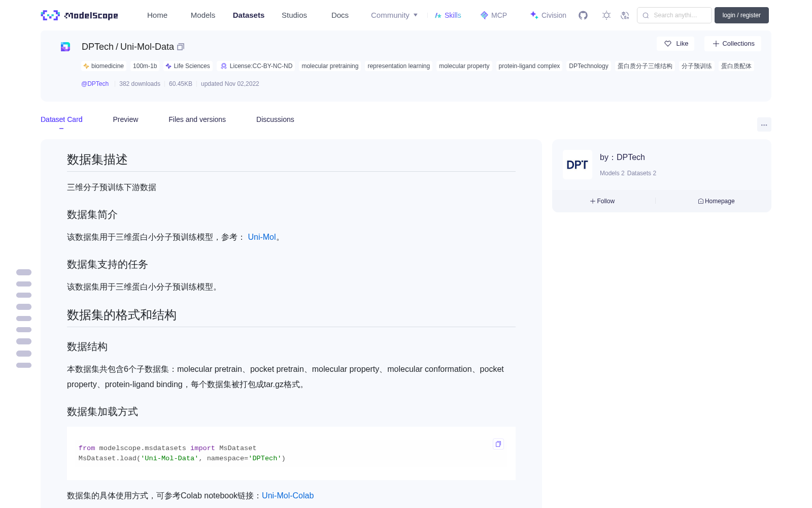Viewport: 812px width, 508px height.
Task: Click DPTech / Uni-Mol-Data title
Action: tap(128, 47)
